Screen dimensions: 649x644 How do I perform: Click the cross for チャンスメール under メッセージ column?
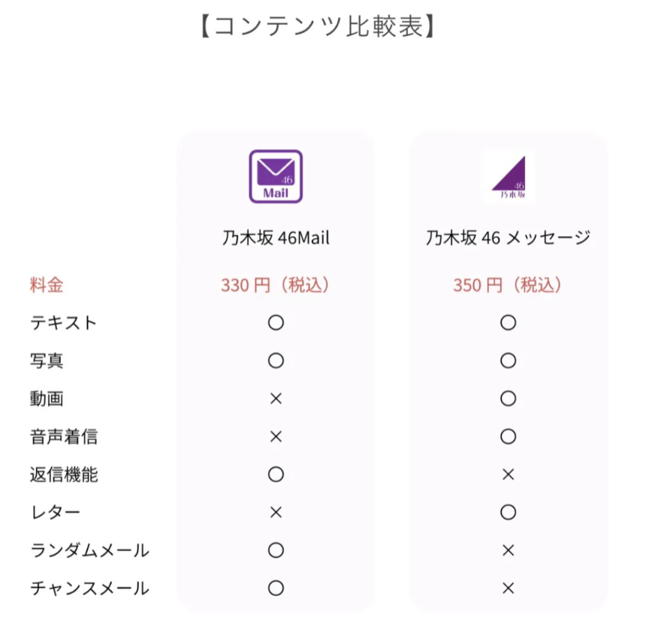(x=508, y=588)
